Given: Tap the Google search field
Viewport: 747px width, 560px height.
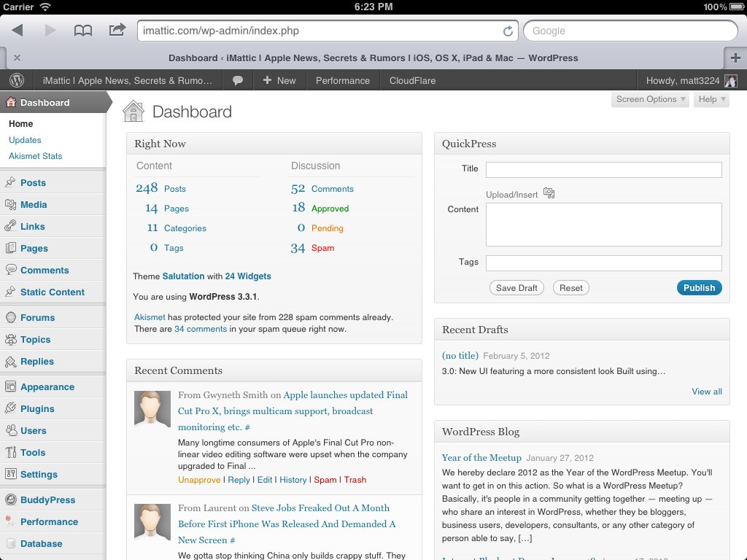Looking at the screenshot, I should 631,31.
